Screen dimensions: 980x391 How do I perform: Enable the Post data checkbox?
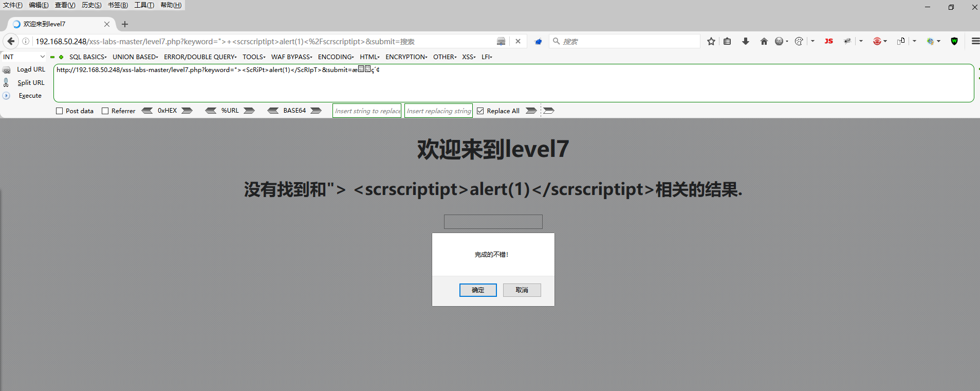coord(60,111)
